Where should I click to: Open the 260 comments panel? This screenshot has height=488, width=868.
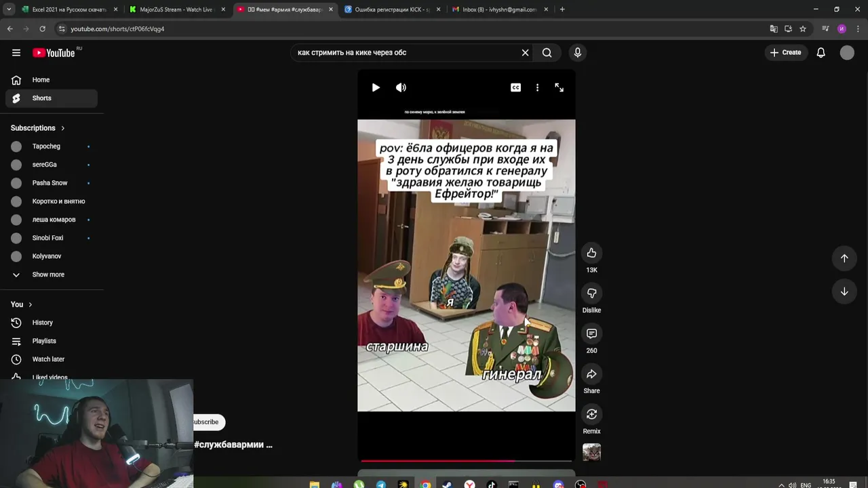[x=591, y=333]
